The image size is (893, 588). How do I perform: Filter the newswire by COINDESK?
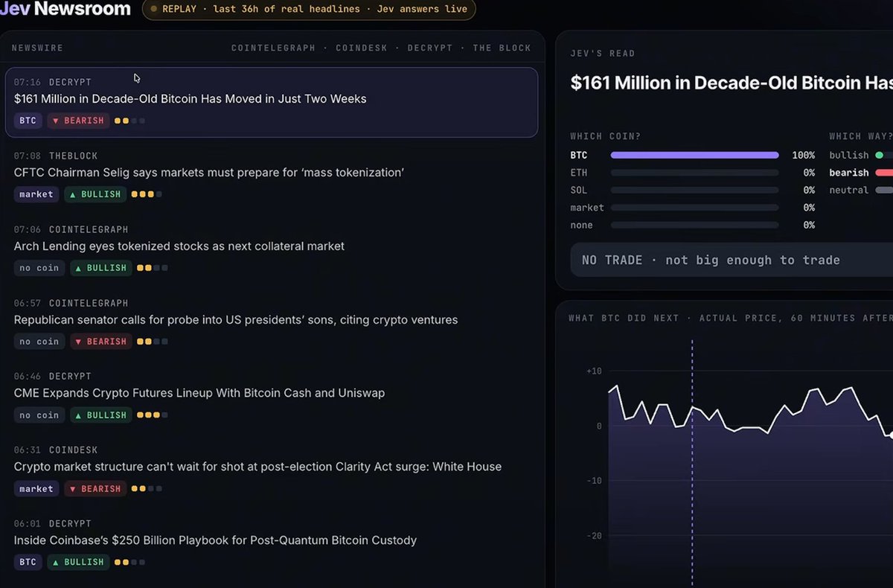tap(361, 48)
